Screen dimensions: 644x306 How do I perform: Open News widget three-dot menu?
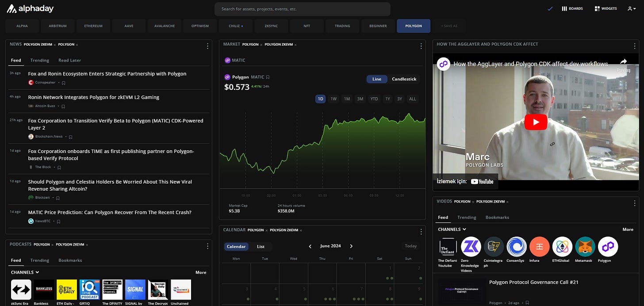(207, 46)
